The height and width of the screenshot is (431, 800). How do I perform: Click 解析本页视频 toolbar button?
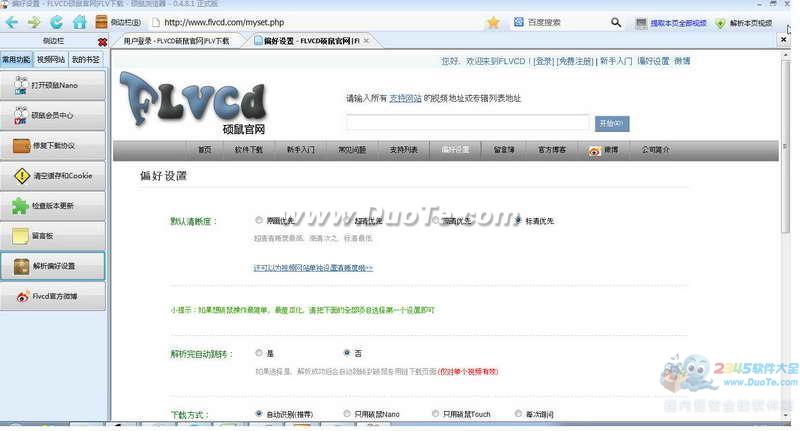click(744, 23)
